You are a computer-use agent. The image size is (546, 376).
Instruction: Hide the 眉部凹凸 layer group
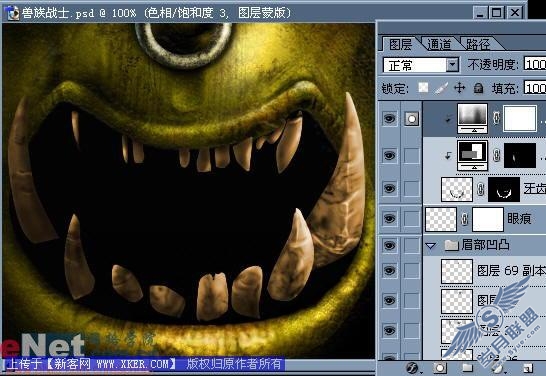tap(389, 245)
